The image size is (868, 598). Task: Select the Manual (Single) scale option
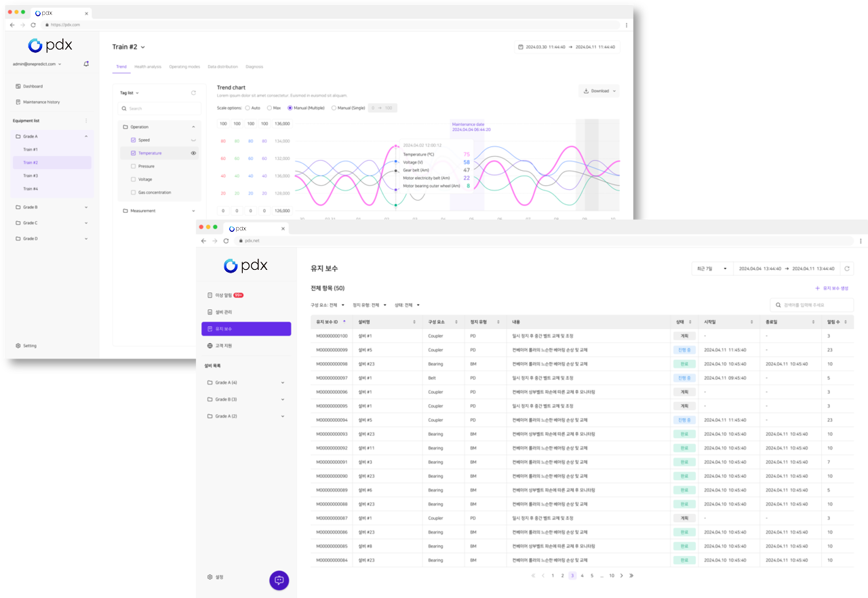[x=334, y=108]
